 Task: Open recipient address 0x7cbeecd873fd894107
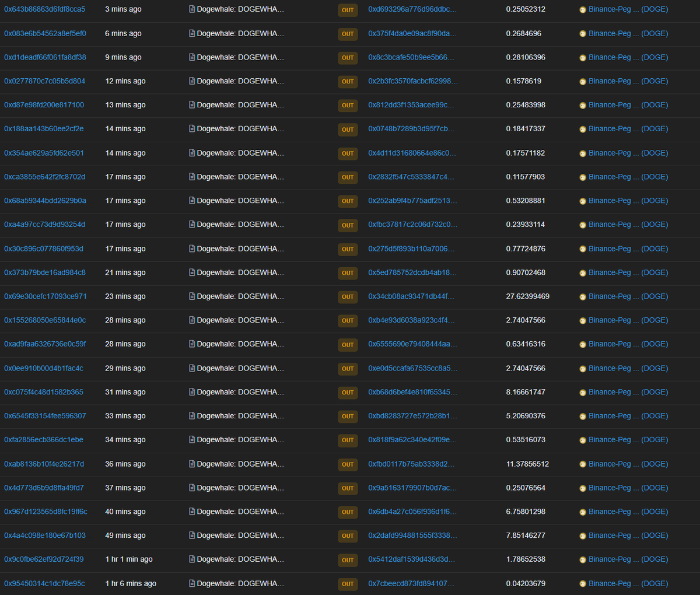click(x=411, y=583)
